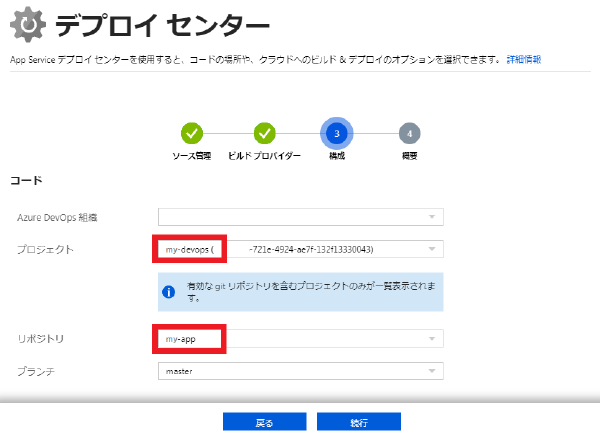Click the 構成 step label
Viewport: 600px width, 437px height.
tap(336, 156)
